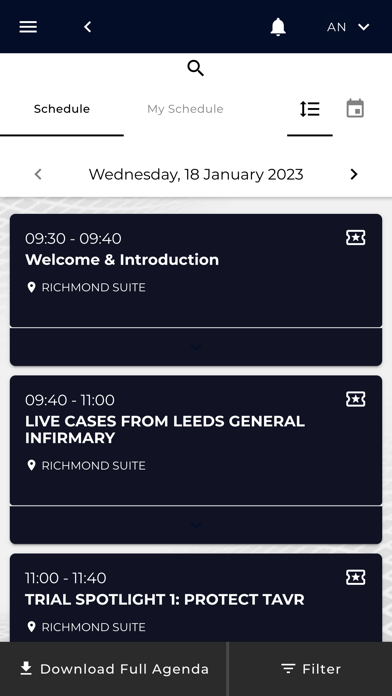
Task: Open the hamburger navigation menu
Action: [28, 27]
